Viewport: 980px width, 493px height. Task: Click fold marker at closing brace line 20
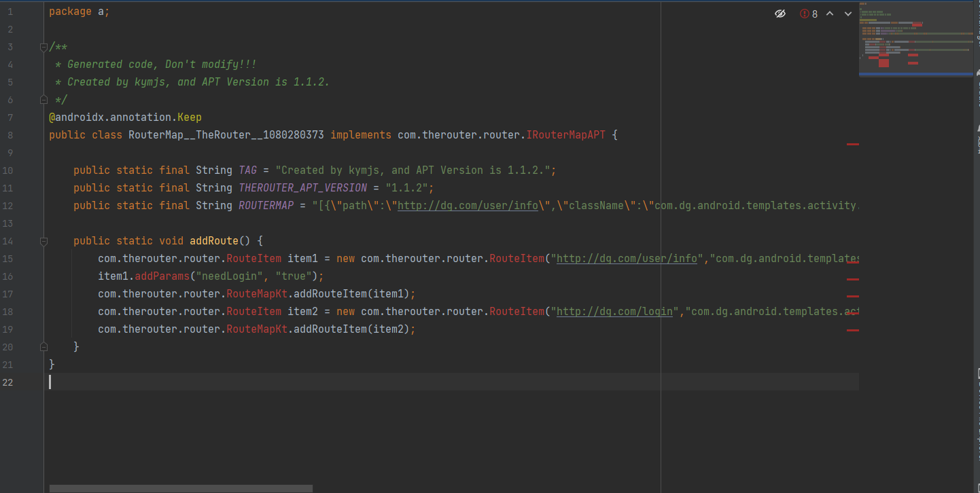(43, 346)
